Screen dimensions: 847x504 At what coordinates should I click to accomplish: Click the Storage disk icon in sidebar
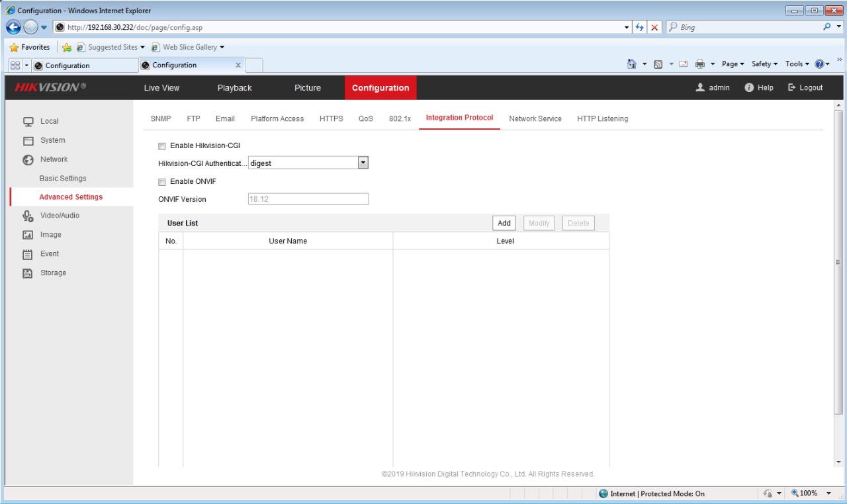28,273
